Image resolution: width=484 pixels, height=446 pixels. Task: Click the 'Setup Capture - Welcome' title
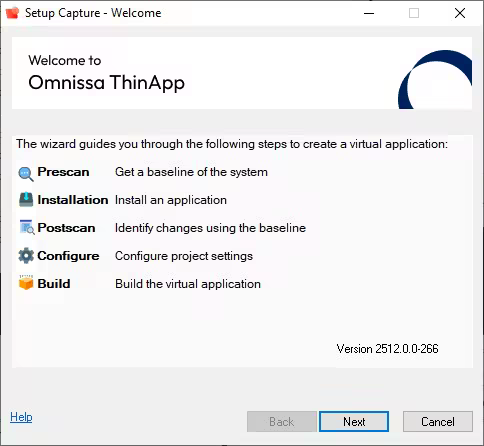[x=93, y=13]
